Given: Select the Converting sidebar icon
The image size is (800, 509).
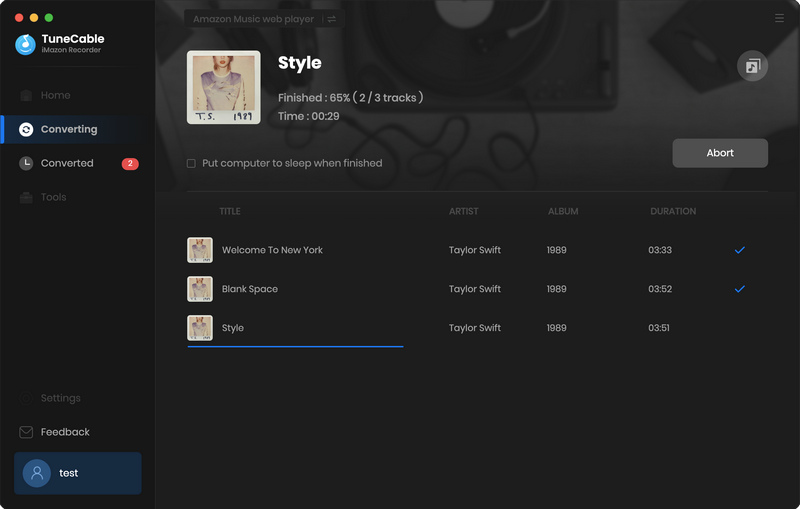Looking at the screenshot, I should (x=26, y=130).
